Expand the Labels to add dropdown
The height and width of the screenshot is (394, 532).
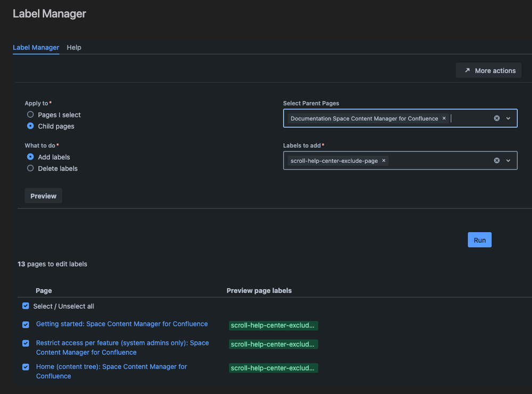[509, 160]
